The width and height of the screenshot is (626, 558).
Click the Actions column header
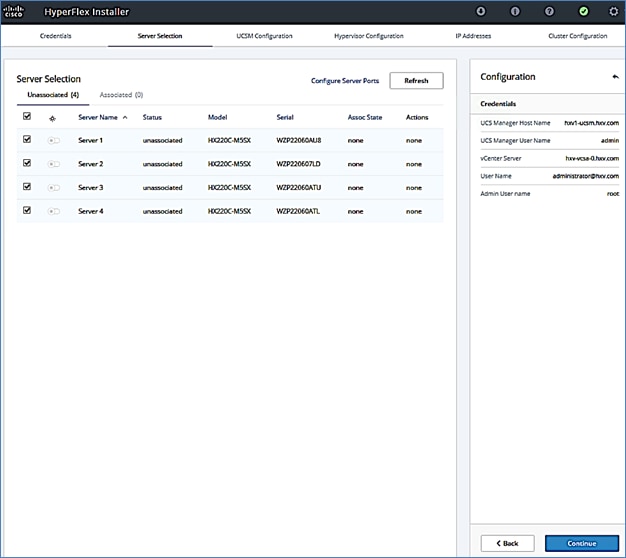tap(417, 117)
